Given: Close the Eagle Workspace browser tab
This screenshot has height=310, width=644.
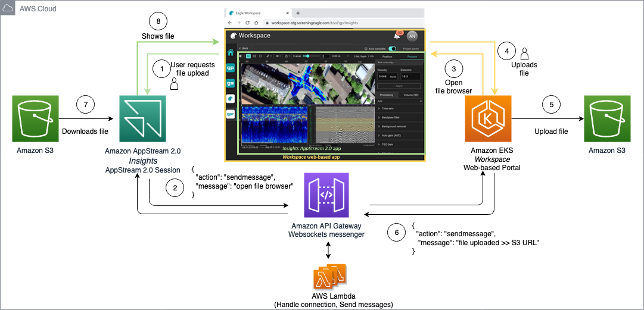Looking at the screenshot, I should (x=287, y=13).
